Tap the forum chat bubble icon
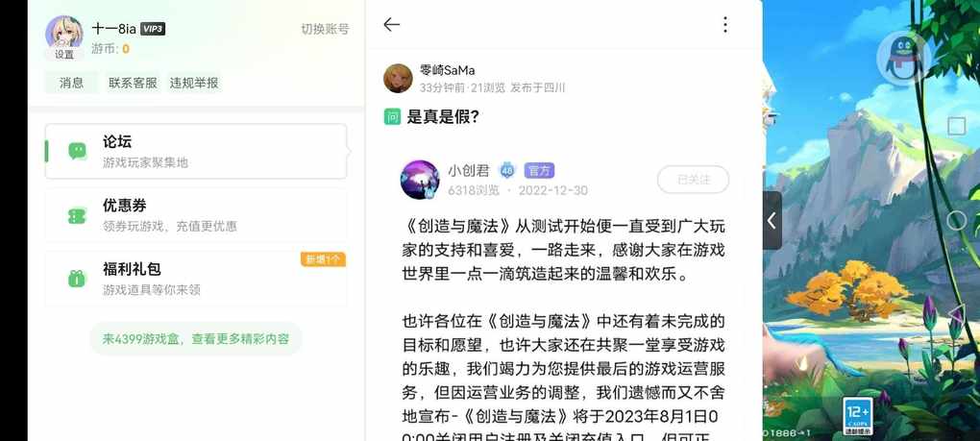This screenshot has width=980, height=441. [78, 151]
